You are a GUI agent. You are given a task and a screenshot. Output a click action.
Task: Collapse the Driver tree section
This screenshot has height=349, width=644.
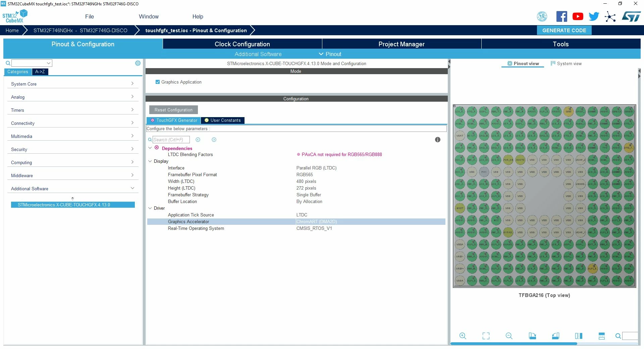(x=150, y=208)
